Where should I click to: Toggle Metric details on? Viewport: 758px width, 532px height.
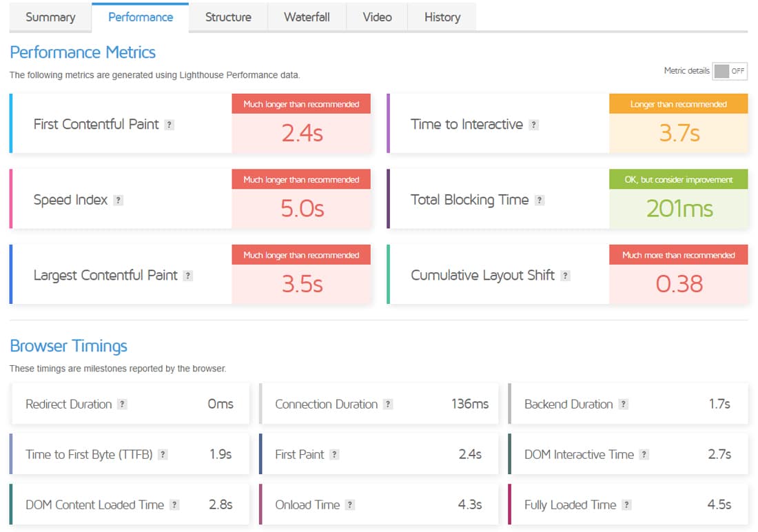(730, 71)
